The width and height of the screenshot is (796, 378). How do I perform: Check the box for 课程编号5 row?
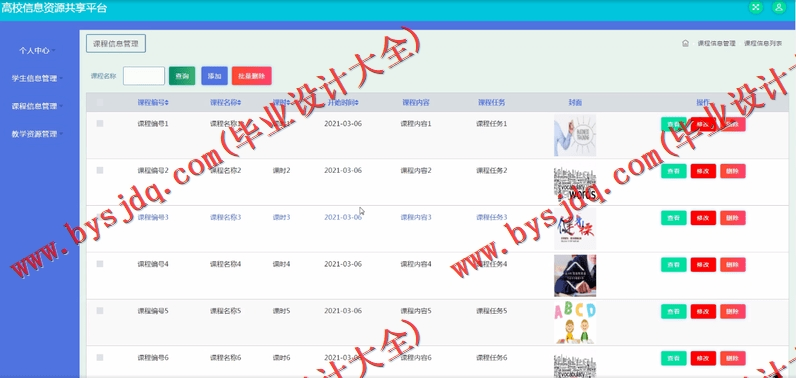click(x=100, y=311)
